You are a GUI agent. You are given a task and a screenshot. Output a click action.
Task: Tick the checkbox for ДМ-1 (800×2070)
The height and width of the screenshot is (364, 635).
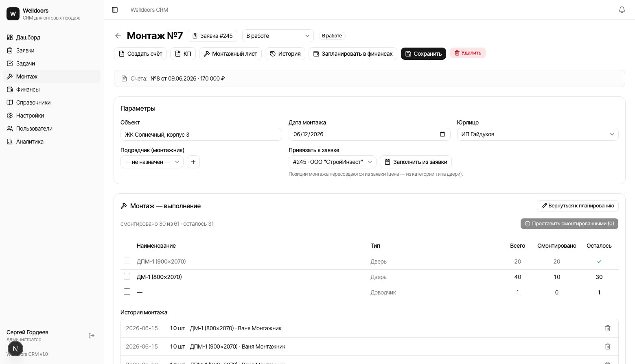[127, 277]
